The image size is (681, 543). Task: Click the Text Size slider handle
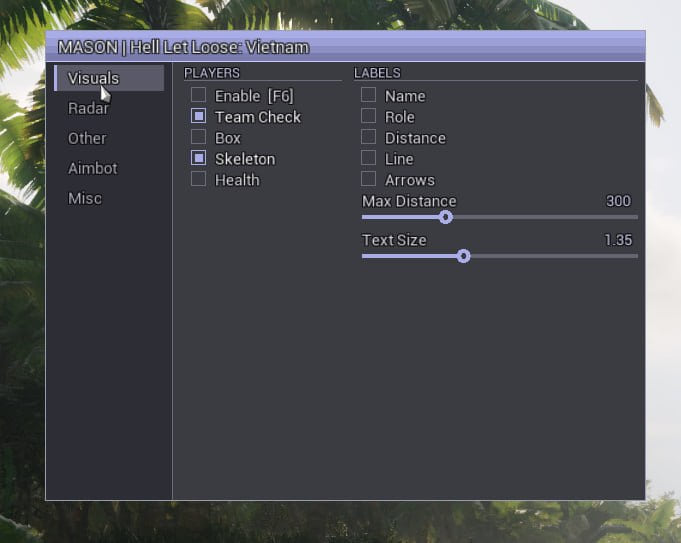click(x=463, y=256)
